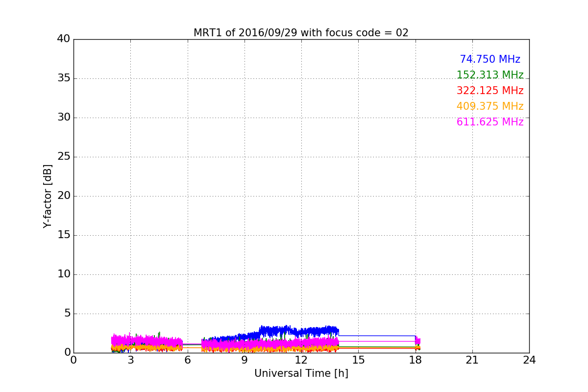588x392 pixels.
Task: Click y-axis tick label 20
Action: coord(64,196)
